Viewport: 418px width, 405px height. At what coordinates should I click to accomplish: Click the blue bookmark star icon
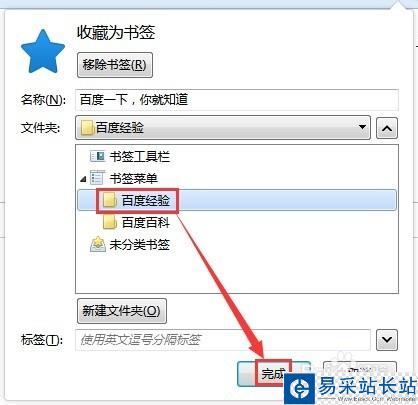[x=43, y=51]
